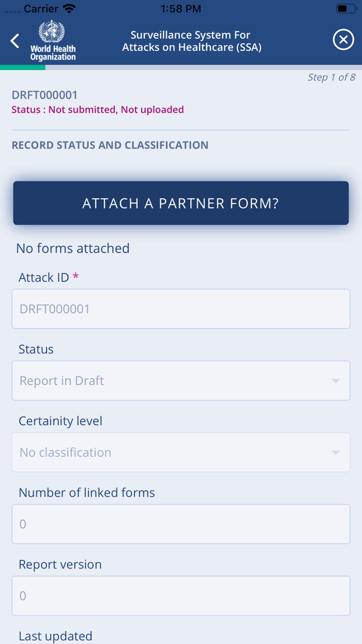Tap the back arrow icon
Viewport: 362px width, 644px height.
point(15,40)
